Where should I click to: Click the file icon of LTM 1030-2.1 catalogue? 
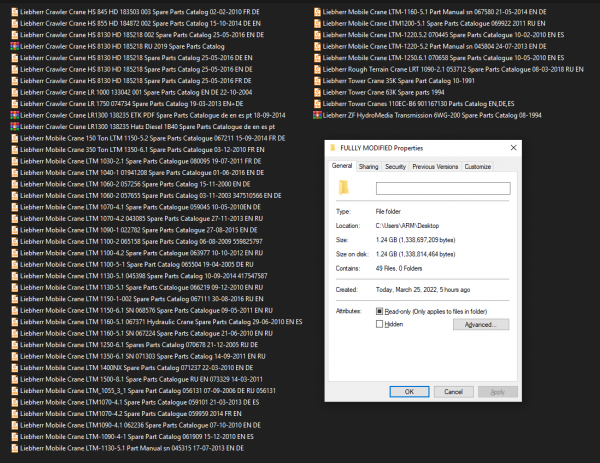click(x=15, y=161)
